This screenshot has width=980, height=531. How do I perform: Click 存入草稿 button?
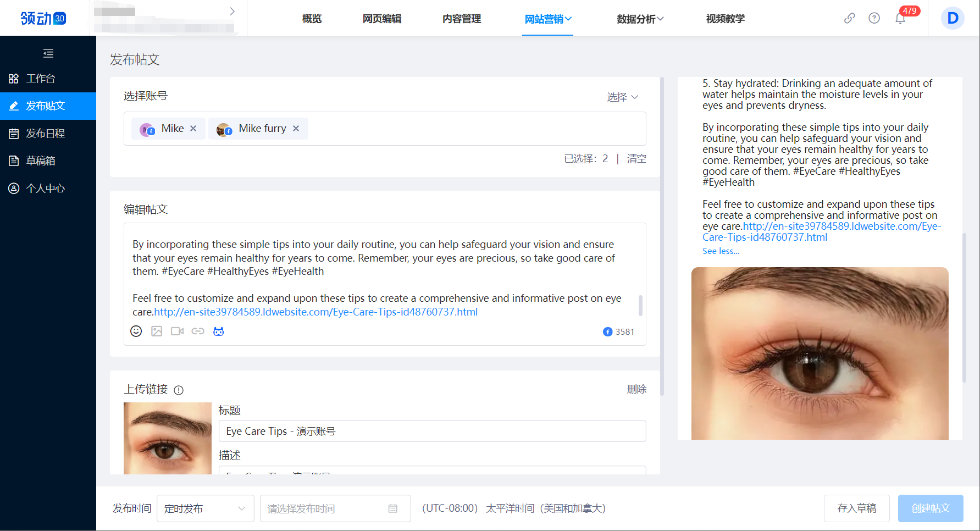point(856,508)
